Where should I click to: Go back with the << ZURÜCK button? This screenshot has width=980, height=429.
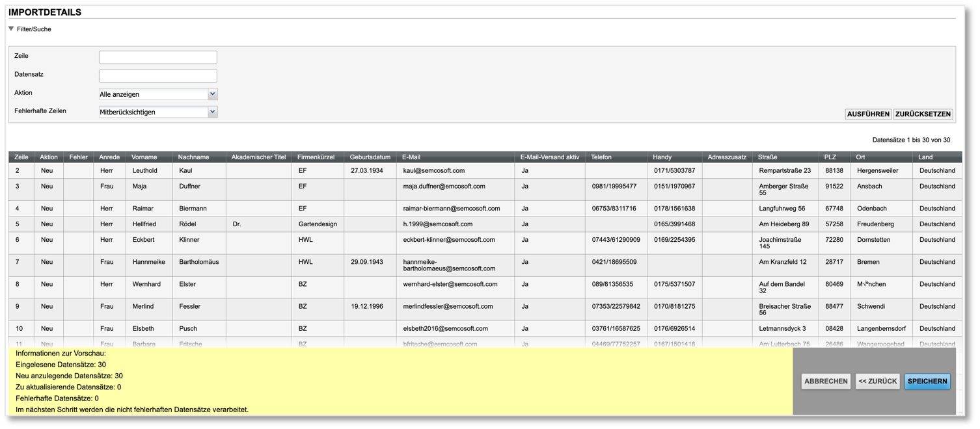[x=877, y=382]
